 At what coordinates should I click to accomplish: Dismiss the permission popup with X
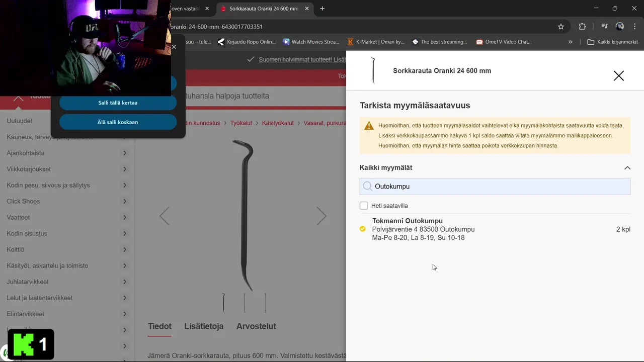(174, 47)
